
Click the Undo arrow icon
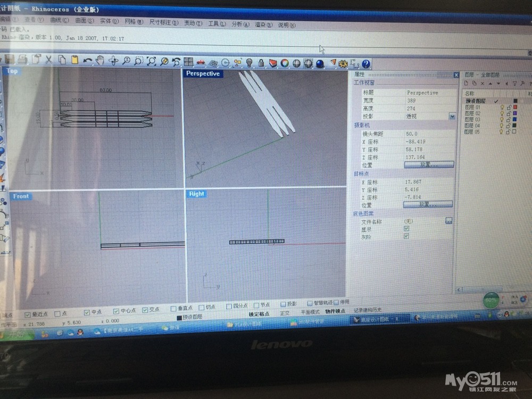87,60
